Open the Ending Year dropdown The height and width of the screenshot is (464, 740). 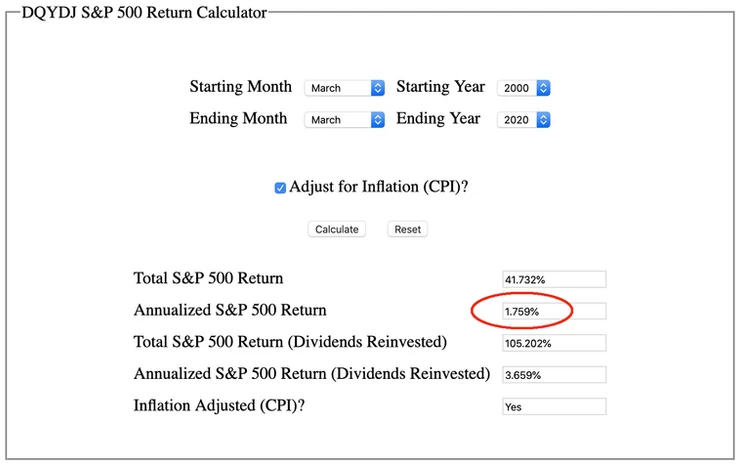(524, 120)
